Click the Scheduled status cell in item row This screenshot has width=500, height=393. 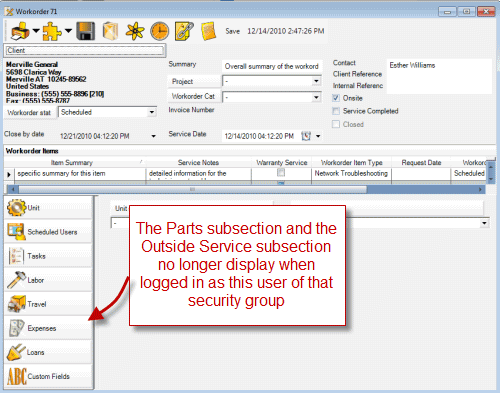coord(469,174)
